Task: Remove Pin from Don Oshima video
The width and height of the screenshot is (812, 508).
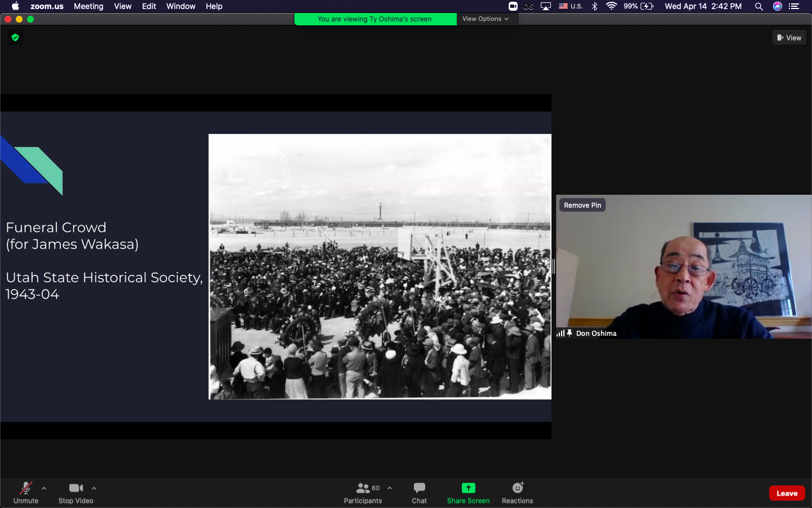Action: [582, 205]
